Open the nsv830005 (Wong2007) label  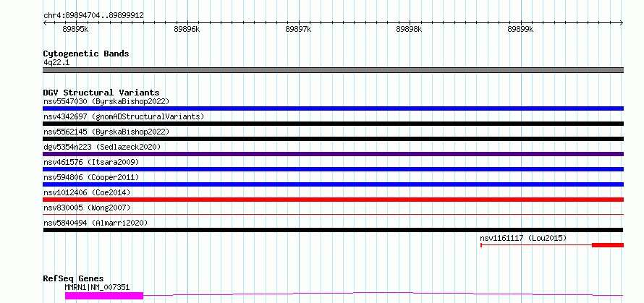coord(87,208)
